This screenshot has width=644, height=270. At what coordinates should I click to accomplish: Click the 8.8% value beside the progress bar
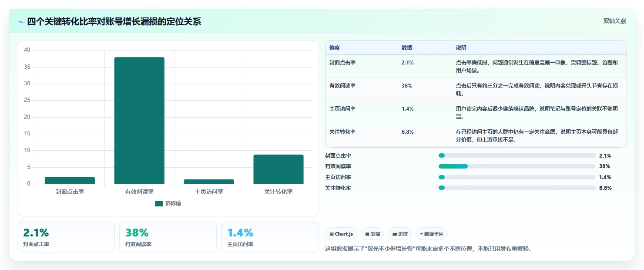pyautogui.click(x=605, y=188)
